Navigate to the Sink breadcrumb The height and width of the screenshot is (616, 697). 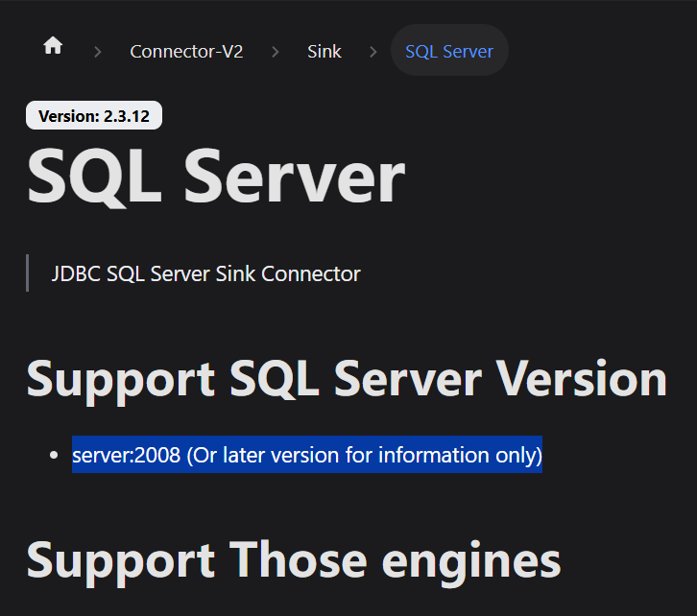(x=324, y=52)
